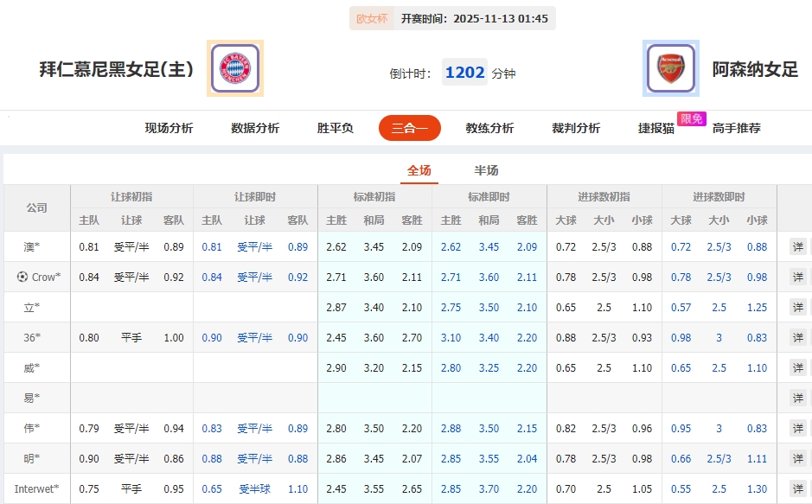
Task: Click the 受半球 handicap link for Interwet*
Action: pos(253,488)
